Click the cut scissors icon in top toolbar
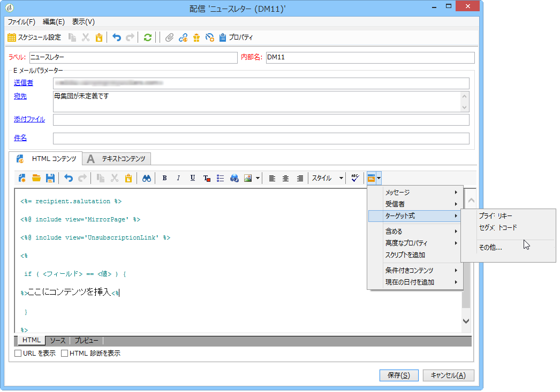560x392 pixels. click(x=86, y=37)
